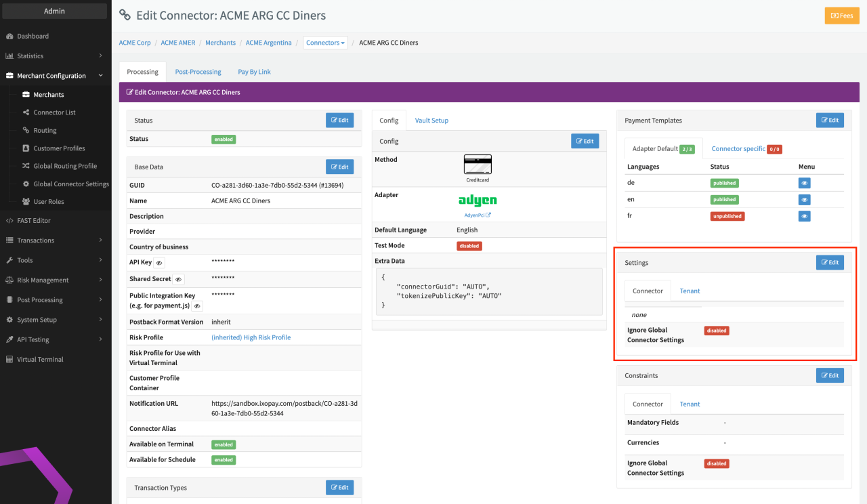
Task: Click the User Roles people icon
Action: [x=26, y=201]
